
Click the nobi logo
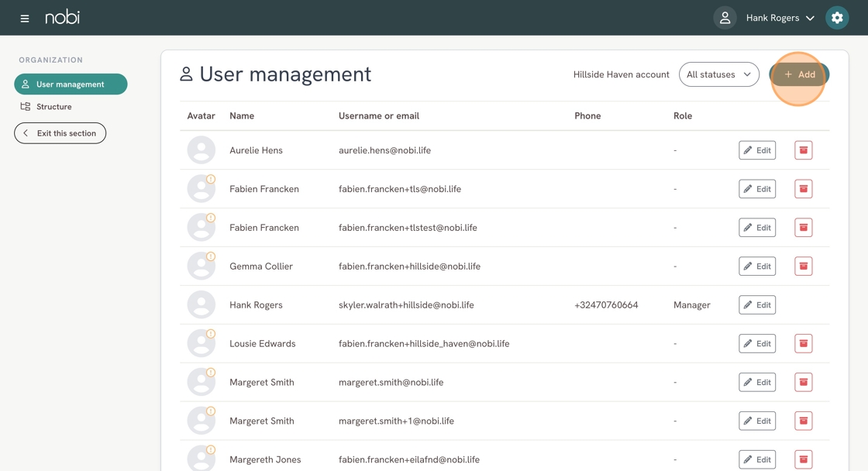click(62, 17)
